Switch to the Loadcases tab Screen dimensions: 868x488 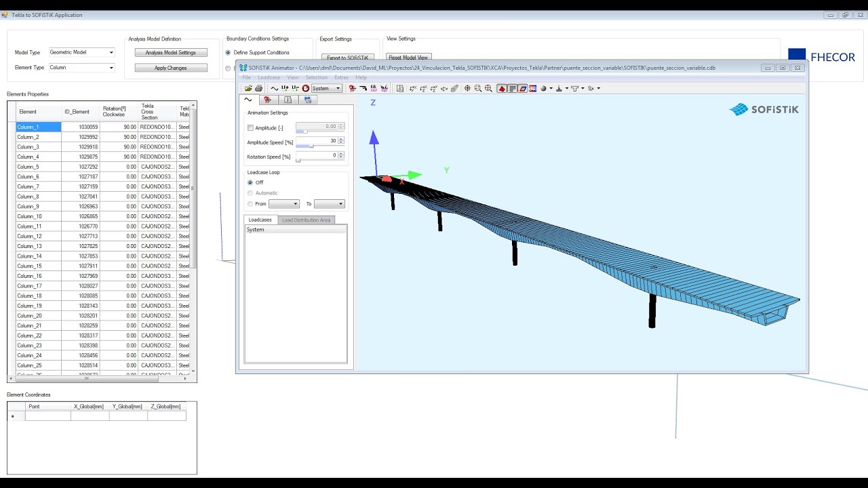(260, 220)
